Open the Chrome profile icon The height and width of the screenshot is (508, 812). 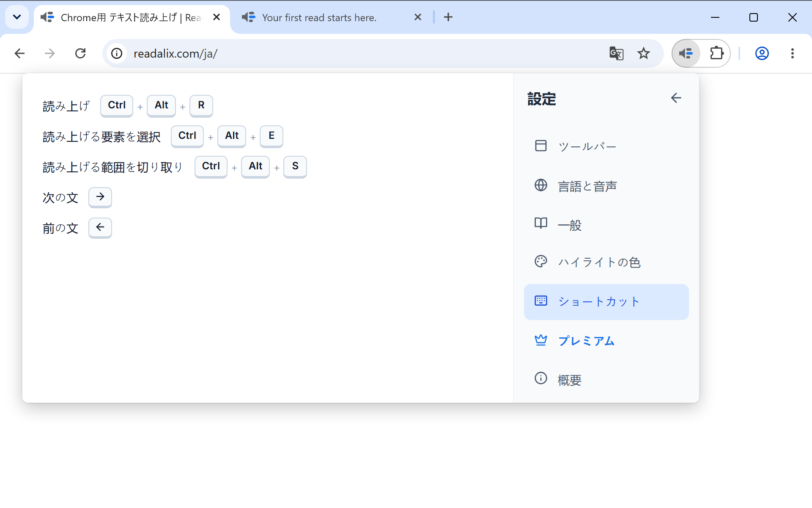tap(762, 53)
